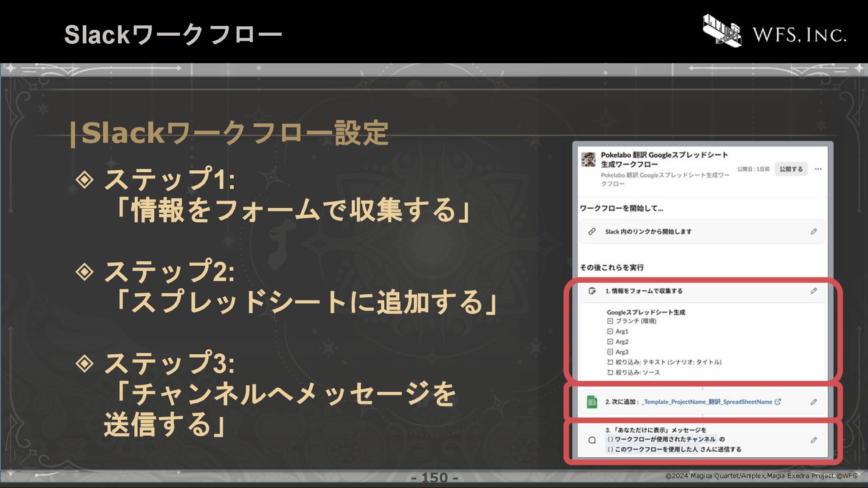Click the 公開する publish button
868x488 pixels.
click(x=791, y=169)
